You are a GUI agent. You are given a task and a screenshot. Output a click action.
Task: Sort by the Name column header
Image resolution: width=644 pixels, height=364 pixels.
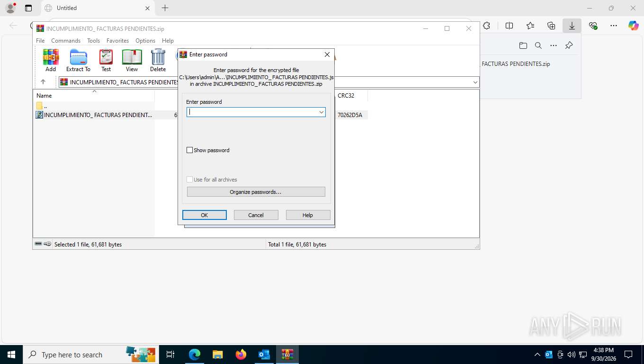[94, 95]
